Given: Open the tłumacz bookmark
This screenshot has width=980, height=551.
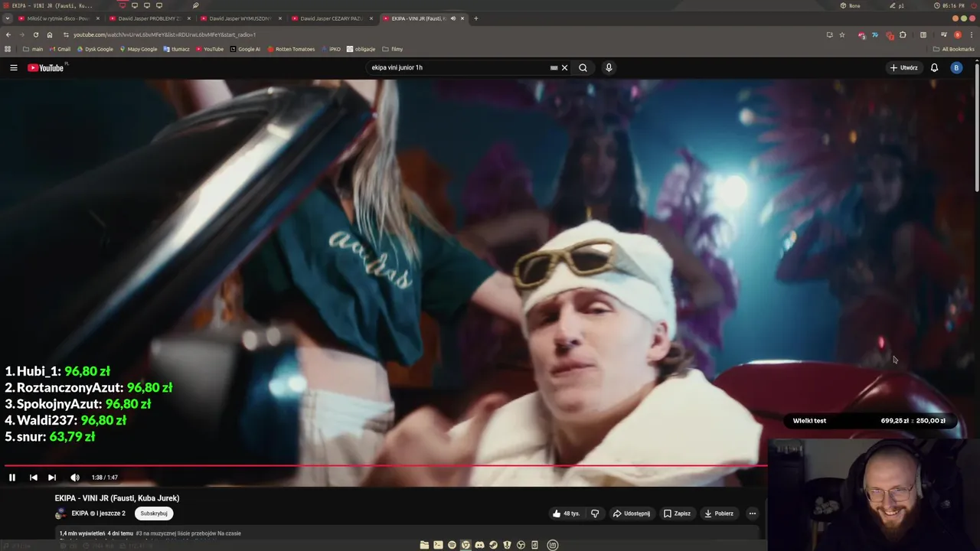Looking at the screenshot, I should (177, 49).
